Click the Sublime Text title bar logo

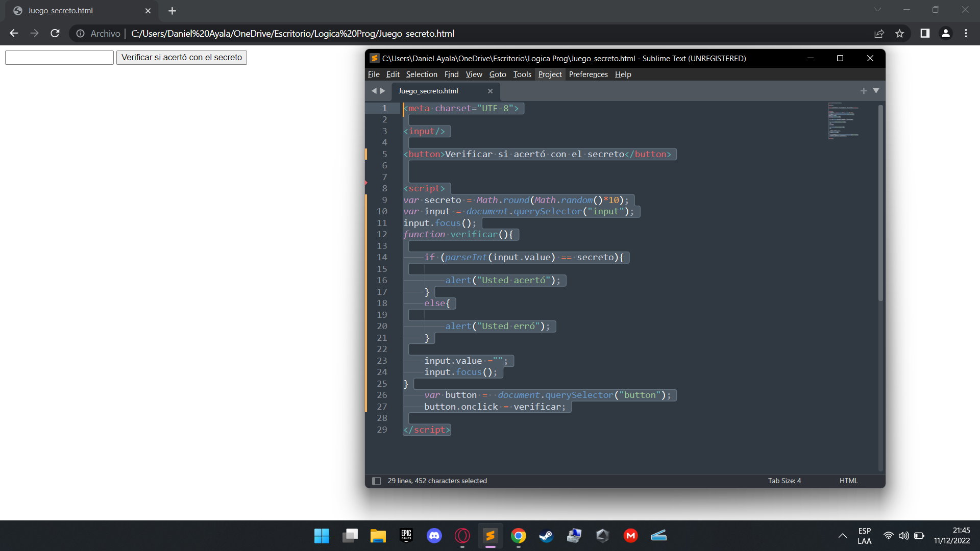coord(374,58)
